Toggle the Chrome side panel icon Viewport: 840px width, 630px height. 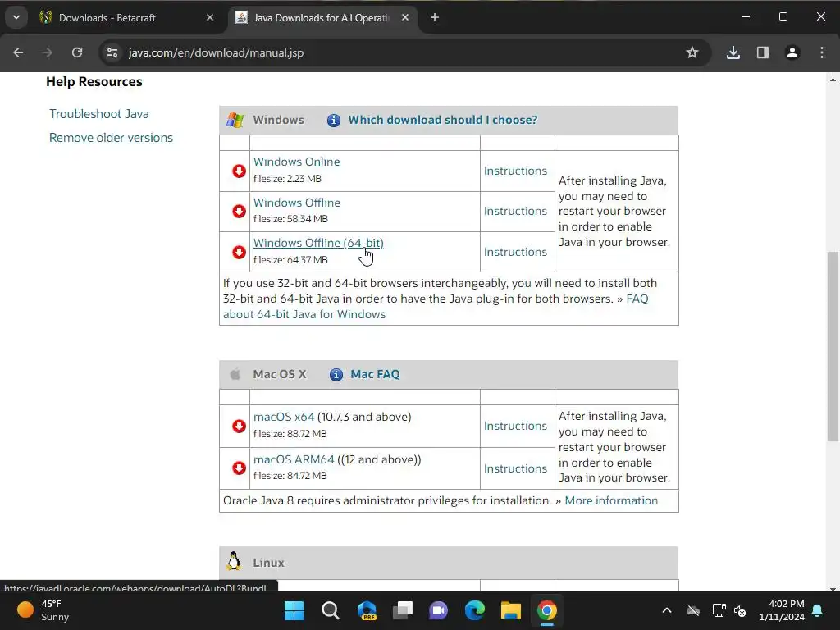(763, 52)
